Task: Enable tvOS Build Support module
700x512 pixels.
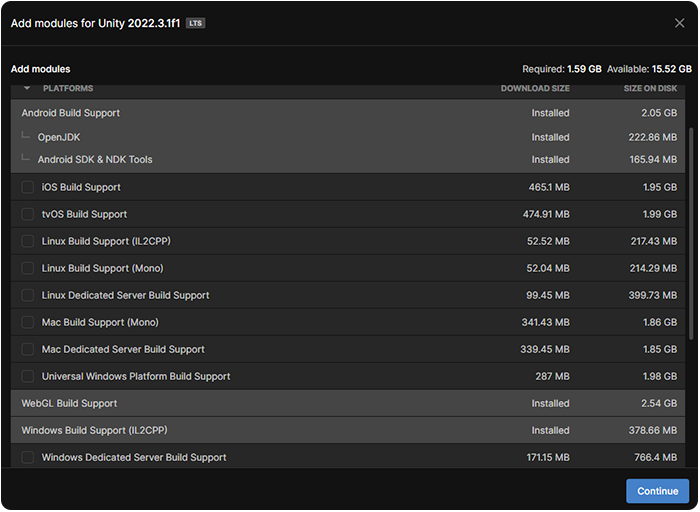Action: pyautogui.click(x=28, y=214)
